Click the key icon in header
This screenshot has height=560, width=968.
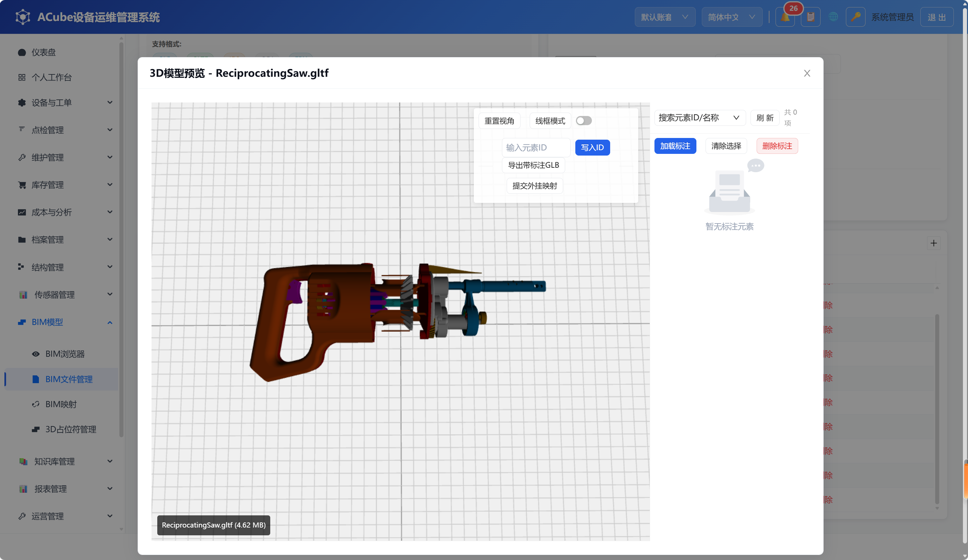[x=855, y=17]
